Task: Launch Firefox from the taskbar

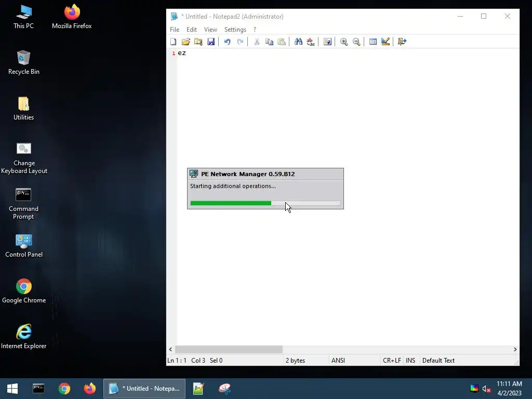Action: click(x=90, y=389)
